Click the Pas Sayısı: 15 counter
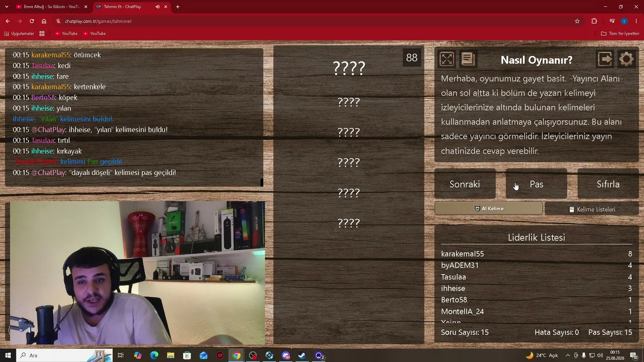The height and width of the screenshot is (362, 644). 610,332
